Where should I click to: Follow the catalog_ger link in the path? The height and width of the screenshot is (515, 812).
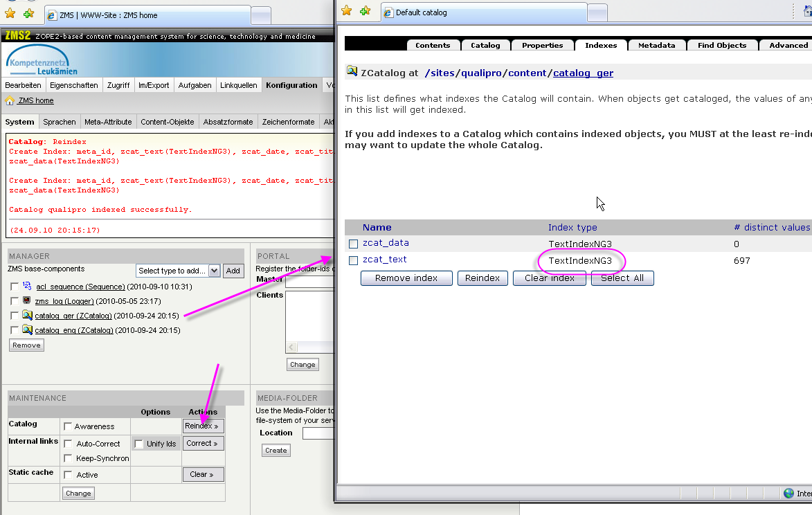(x=583, y=73)
